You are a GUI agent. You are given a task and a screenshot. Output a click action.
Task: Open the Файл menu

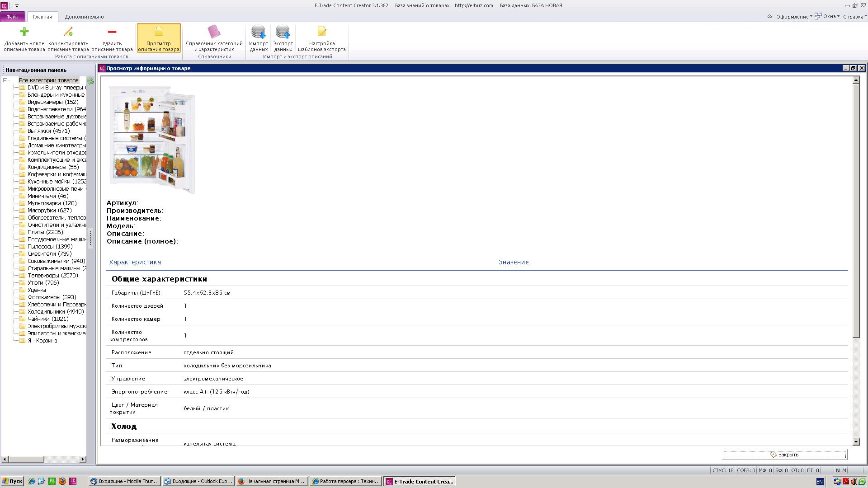point(13,17)
